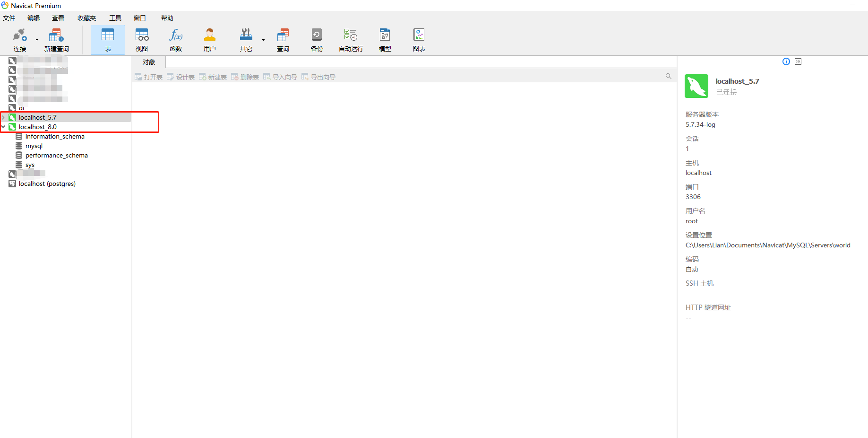This screenshot has width=868, height=438.
Task: Minimize the Navicat Premium window
Action: tap(852, 5)
